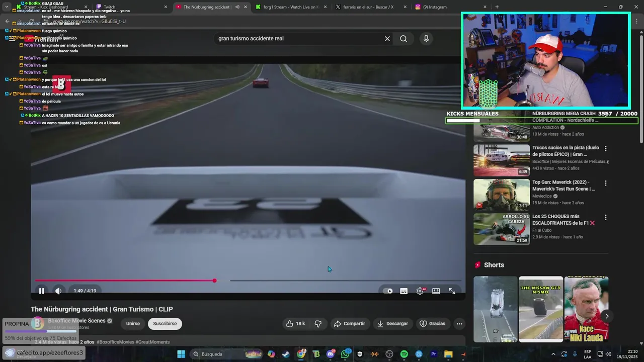The height and width of the screenshot is (362, 644).
Task: Enter fullscreen mode in the player
Action: tap(452, 291)
